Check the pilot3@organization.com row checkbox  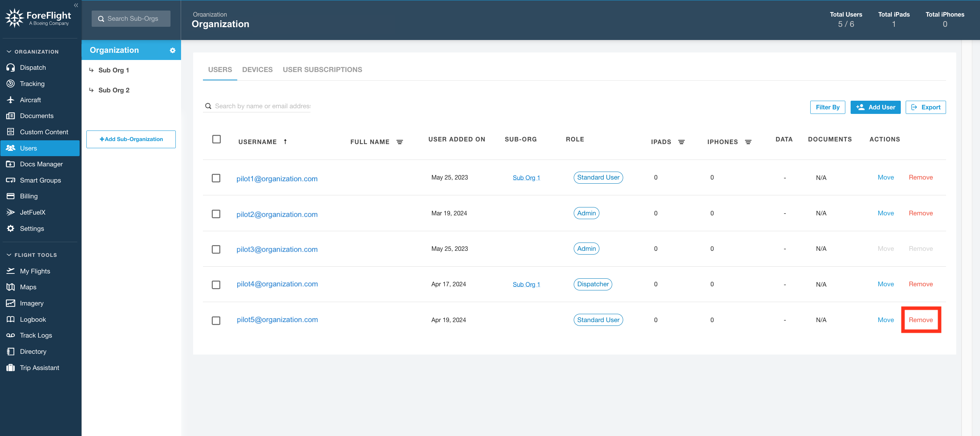pyautogui.click(x=216, y=249)
